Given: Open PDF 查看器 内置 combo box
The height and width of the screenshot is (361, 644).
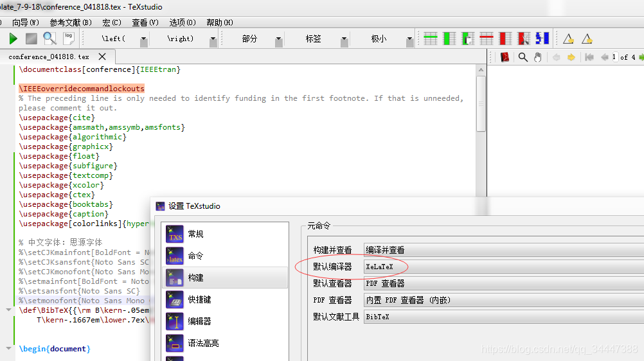Looking at the screenshot, I should pyautogui.click(x=503, y=300).
